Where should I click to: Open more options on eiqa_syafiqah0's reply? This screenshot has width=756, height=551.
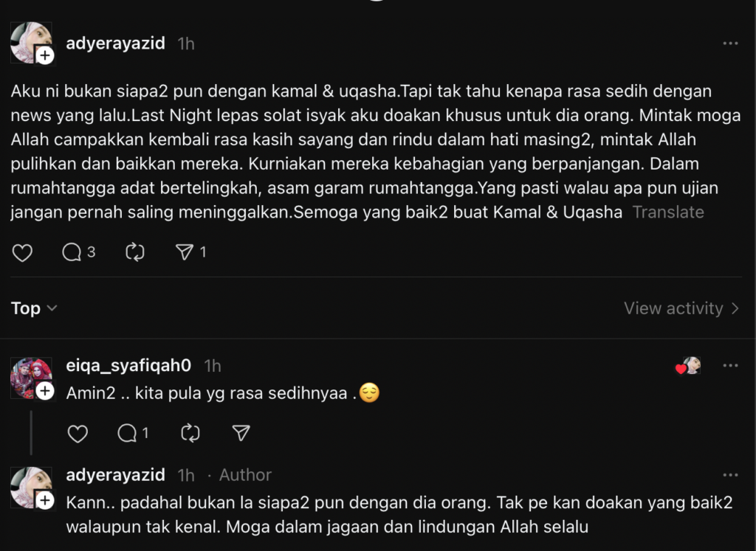[730, 366]
